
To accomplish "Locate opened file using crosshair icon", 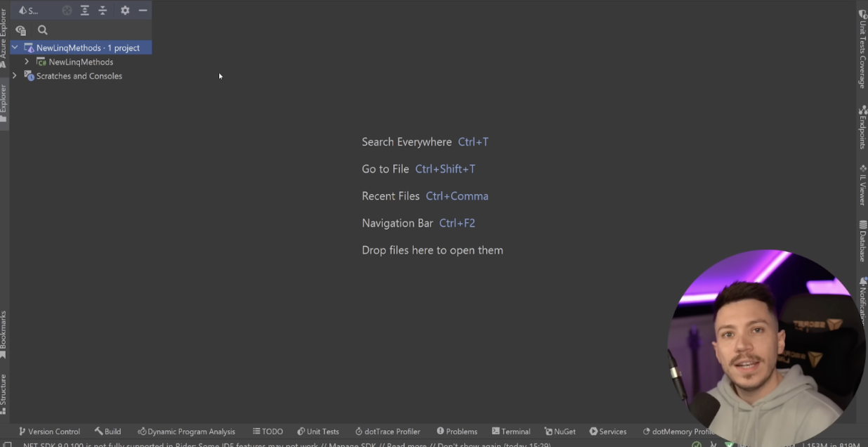I will tap(67, 10).
